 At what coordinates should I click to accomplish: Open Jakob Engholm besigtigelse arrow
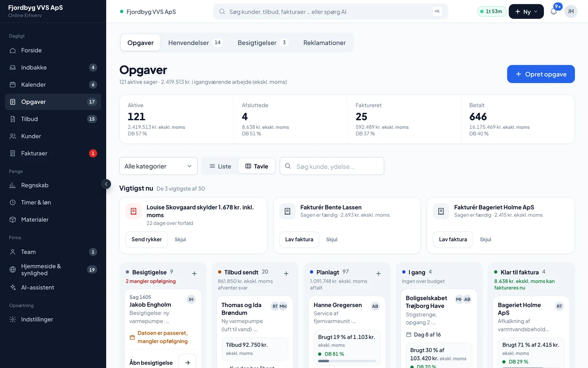pos(187,363)
